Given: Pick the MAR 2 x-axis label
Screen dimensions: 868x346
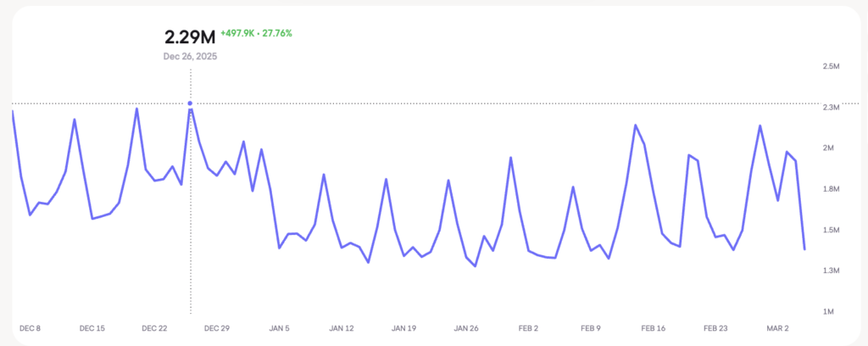Looking at the screenshot, I should click(x=778, y=328).
